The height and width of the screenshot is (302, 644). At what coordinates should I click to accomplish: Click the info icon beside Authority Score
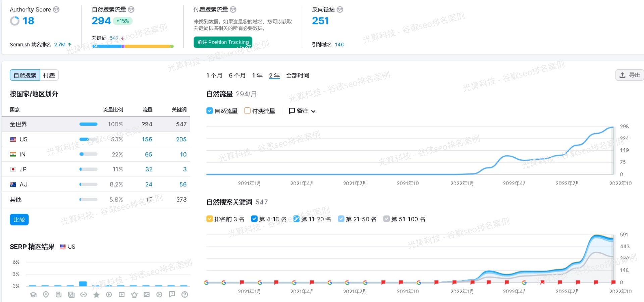[56, 9]
